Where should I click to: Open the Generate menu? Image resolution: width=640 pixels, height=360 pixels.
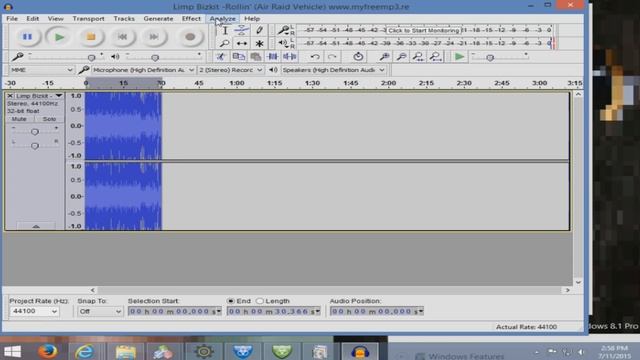pyautogui.click(x=158, y=19)
